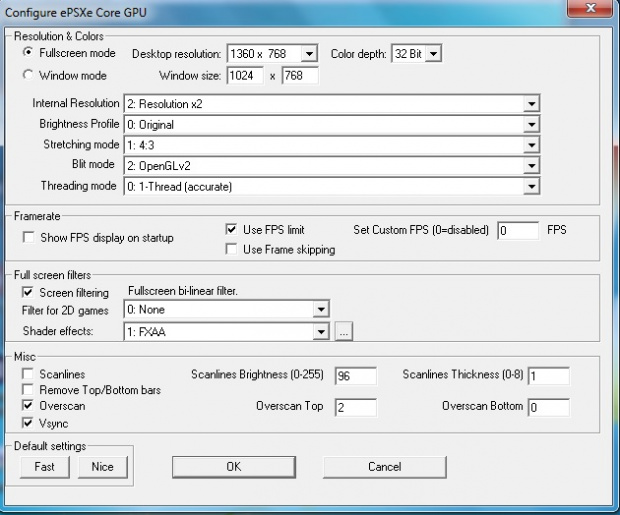Image resolution: width=620 pixels, height=515 pixels.
Task: Click the Window size height field
Action: tap(300, 75)
